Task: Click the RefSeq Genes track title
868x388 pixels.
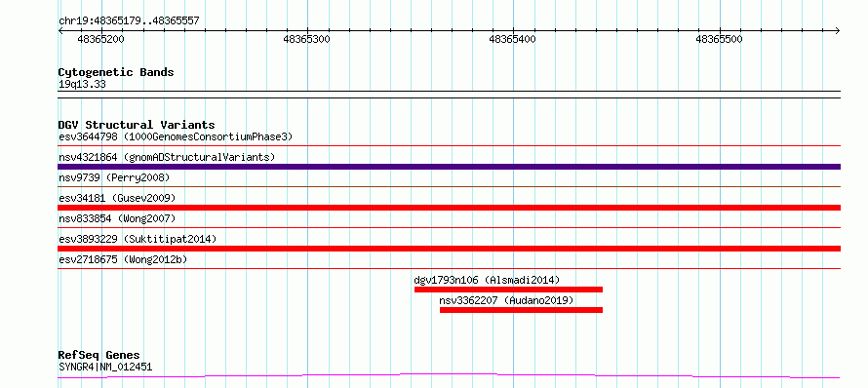Action: tap(99, 355)
